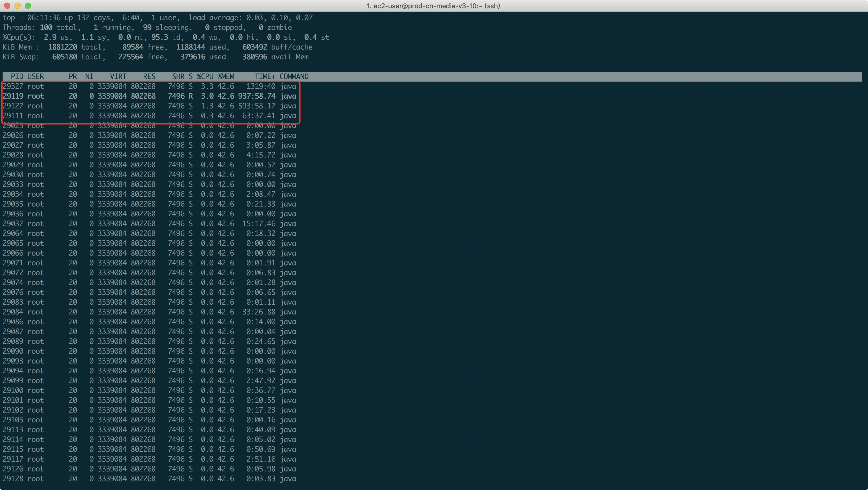Click the COMMAND column header
The image size is (868, 490).
[x=294, y=76]
